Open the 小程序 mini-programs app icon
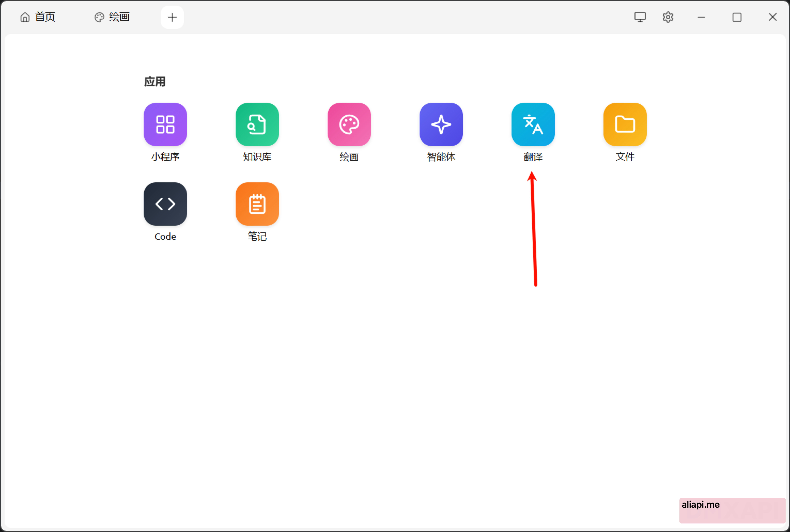The width and height of the screenshot is (790, 532). click(x=165, y=124)
